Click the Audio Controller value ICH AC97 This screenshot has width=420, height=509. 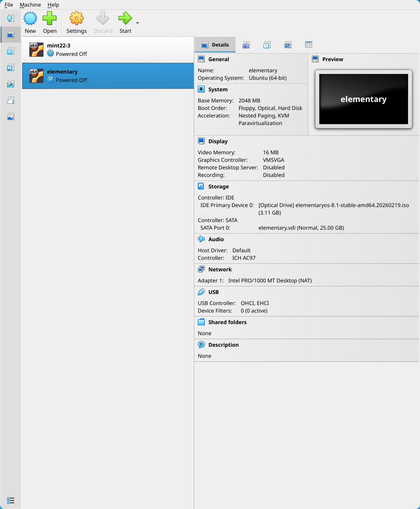click(x=243, y=258)
